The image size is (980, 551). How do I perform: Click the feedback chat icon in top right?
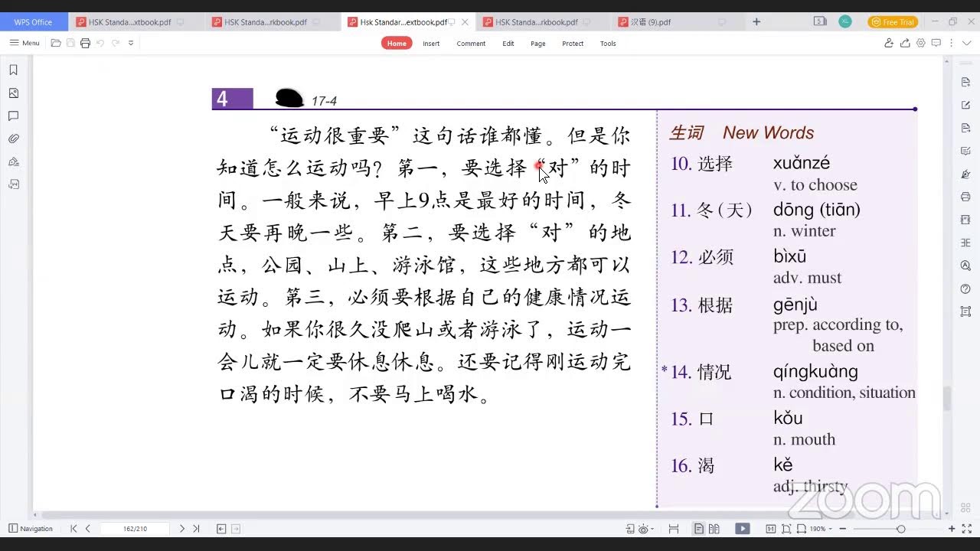[936, 43]
